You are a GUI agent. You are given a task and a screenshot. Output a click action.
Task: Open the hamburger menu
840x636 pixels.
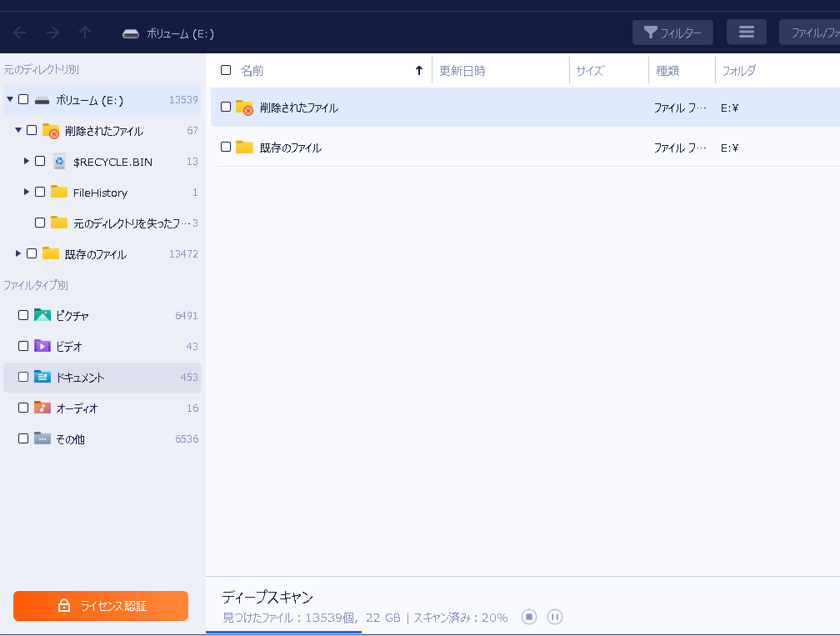[x=746, y=32]
